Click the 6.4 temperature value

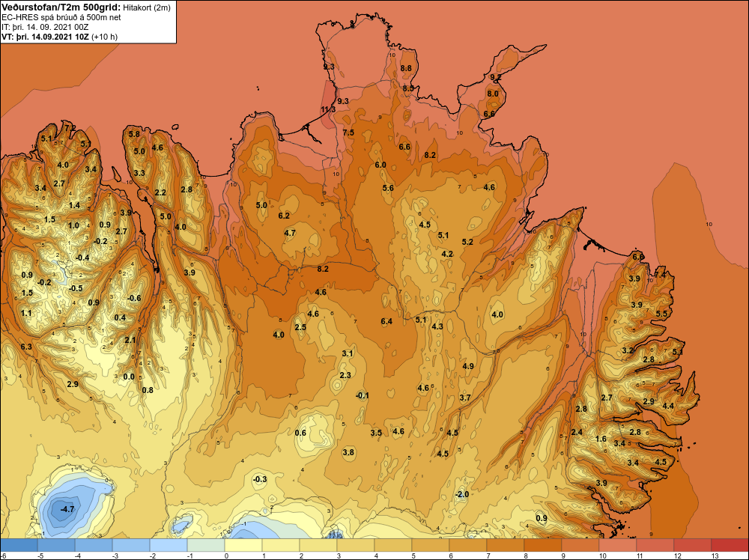pyautogui.click(x=386, y=321)
